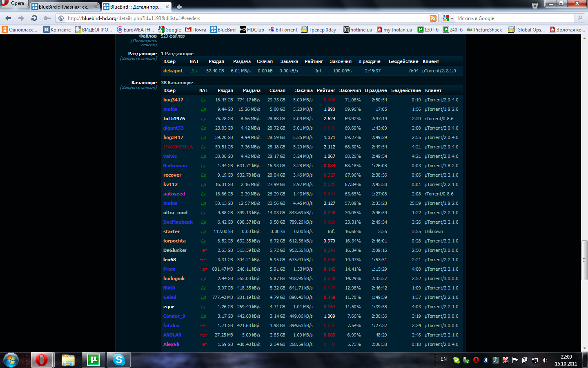Open the Золотая ко... bookmark
The image size is (588, 368).
[567, 29]
